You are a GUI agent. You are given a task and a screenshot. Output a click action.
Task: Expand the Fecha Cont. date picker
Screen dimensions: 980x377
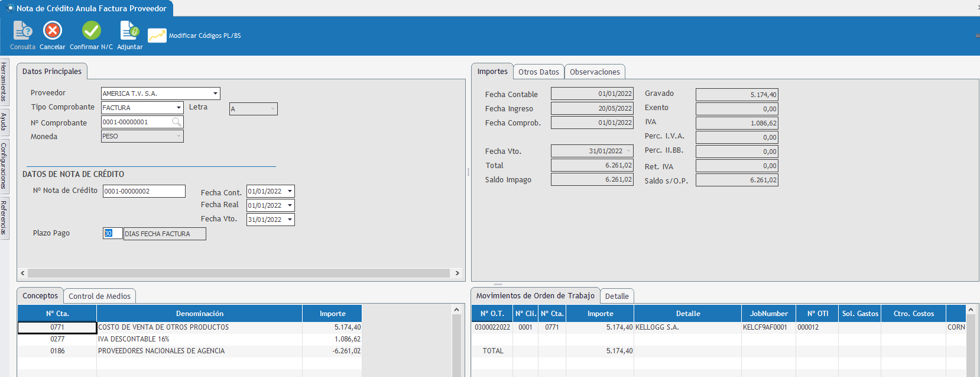coord(290,191)
